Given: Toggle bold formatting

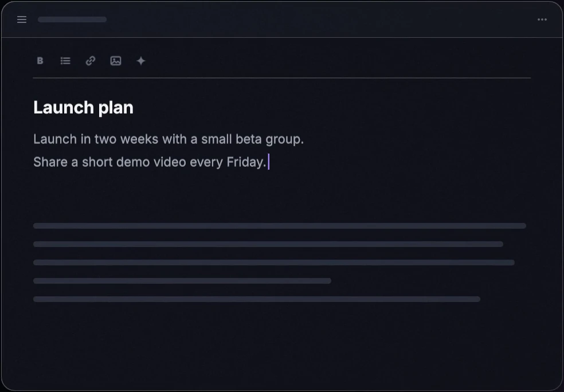Looking at the screenshot, I should (40, 61).
